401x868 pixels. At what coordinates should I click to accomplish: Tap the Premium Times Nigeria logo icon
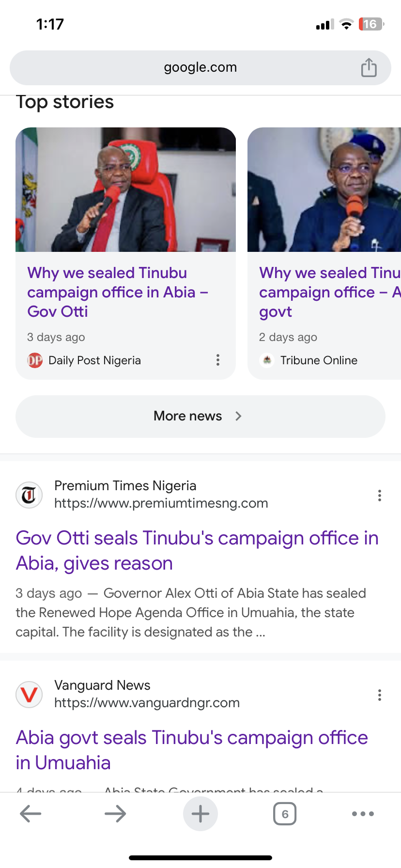coord(29,496)
